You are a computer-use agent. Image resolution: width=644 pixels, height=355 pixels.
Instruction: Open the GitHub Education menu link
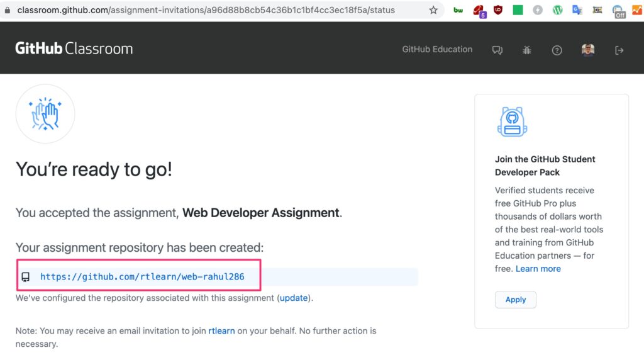coord(437,49)
